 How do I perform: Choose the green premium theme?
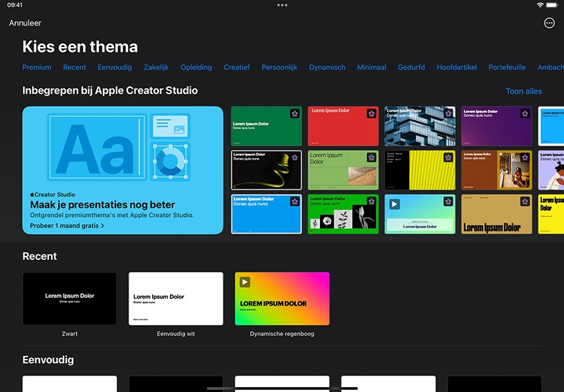coord(266,126)
